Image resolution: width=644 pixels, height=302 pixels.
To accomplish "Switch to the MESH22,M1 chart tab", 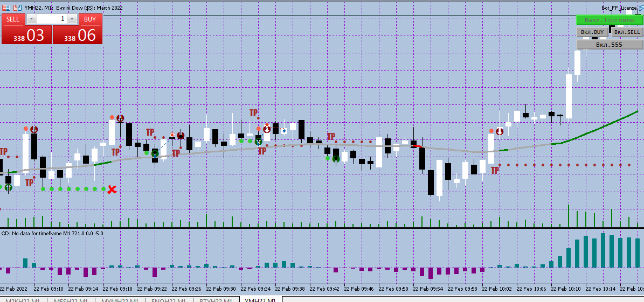I will 71,299.
